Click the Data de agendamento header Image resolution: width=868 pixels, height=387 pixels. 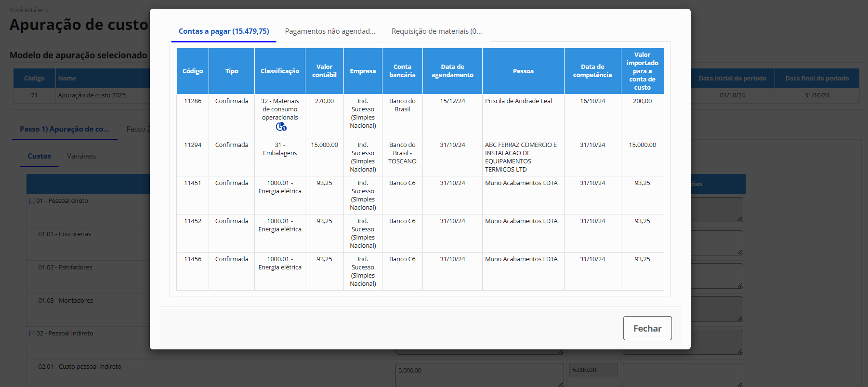tap(452, 71)
